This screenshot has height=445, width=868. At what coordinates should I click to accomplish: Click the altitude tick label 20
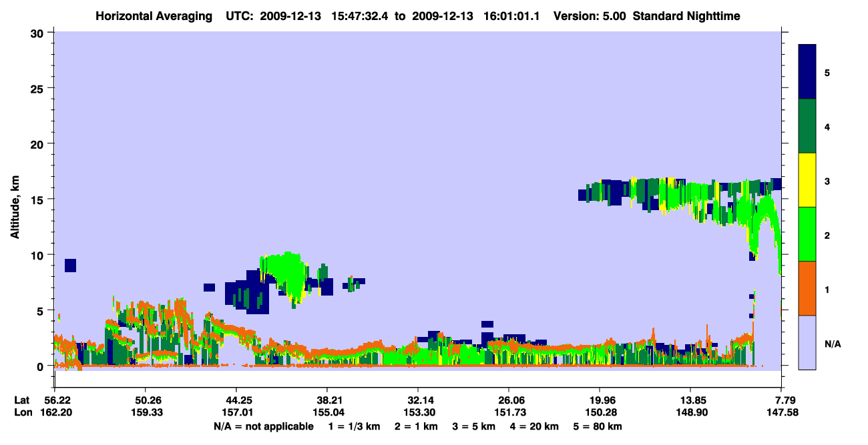39,143
